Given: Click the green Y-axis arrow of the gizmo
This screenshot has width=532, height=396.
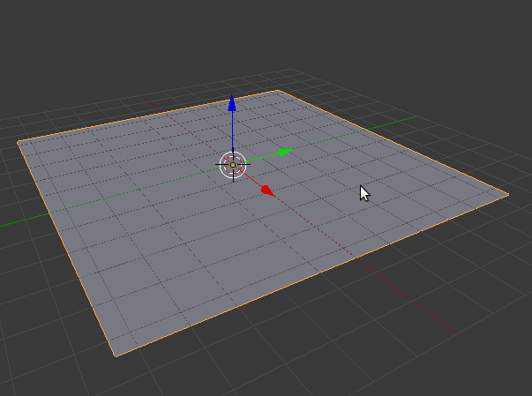Looking at the screenshot, I should tap(286, 153).
